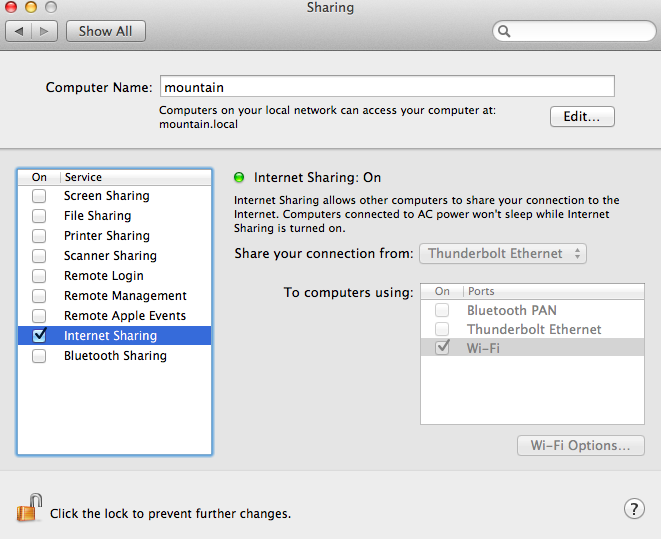Click the forward navigation arrow
Image resolution: width=661 pixels, height=539 pixels.
click(x=44, y=31)
